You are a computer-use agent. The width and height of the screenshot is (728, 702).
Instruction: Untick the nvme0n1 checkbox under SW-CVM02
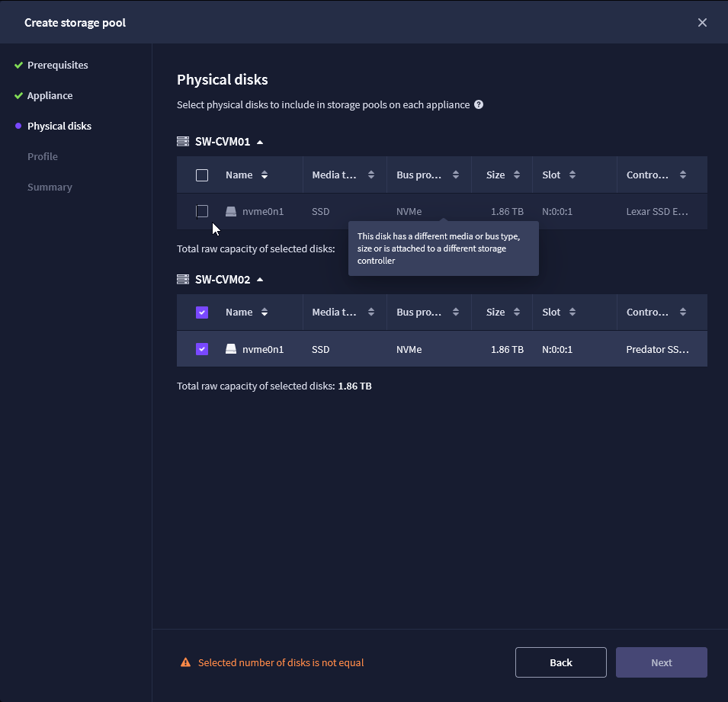pos(202,348)
